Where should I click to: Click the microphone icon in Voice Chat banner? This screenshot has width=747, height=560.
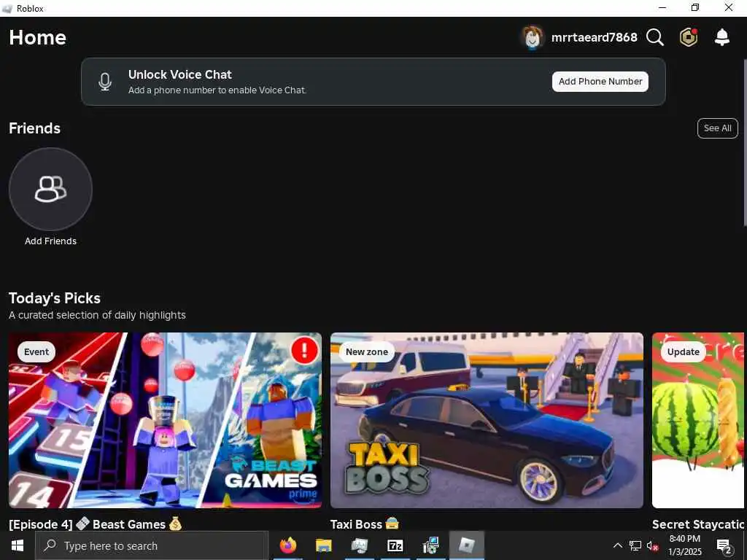[x=105, y=82]
